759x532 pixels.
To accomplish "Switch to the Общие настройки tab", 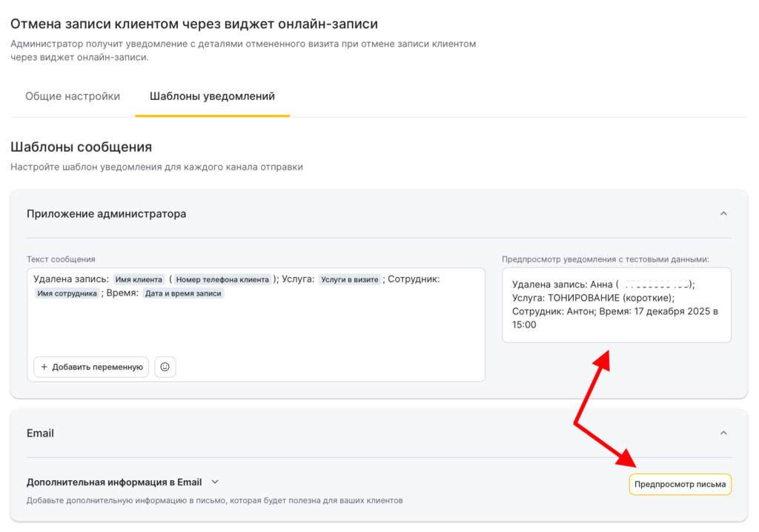I will 73,96.
